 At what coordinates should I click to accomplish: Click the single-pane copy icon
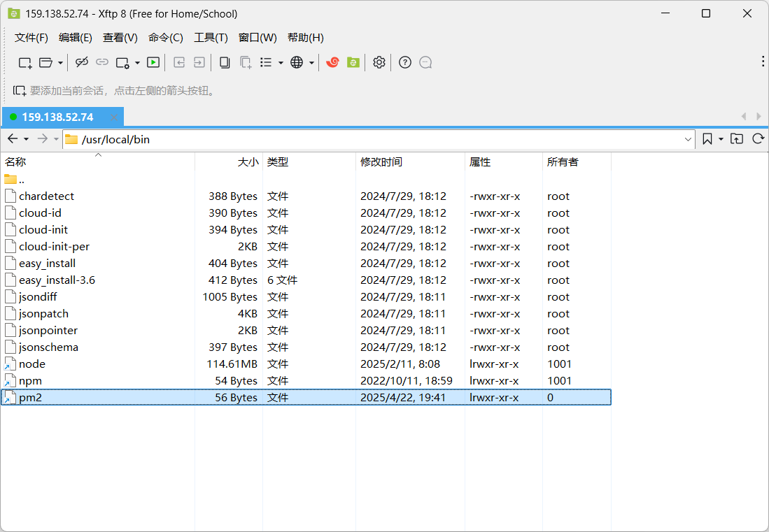(225, 62)
